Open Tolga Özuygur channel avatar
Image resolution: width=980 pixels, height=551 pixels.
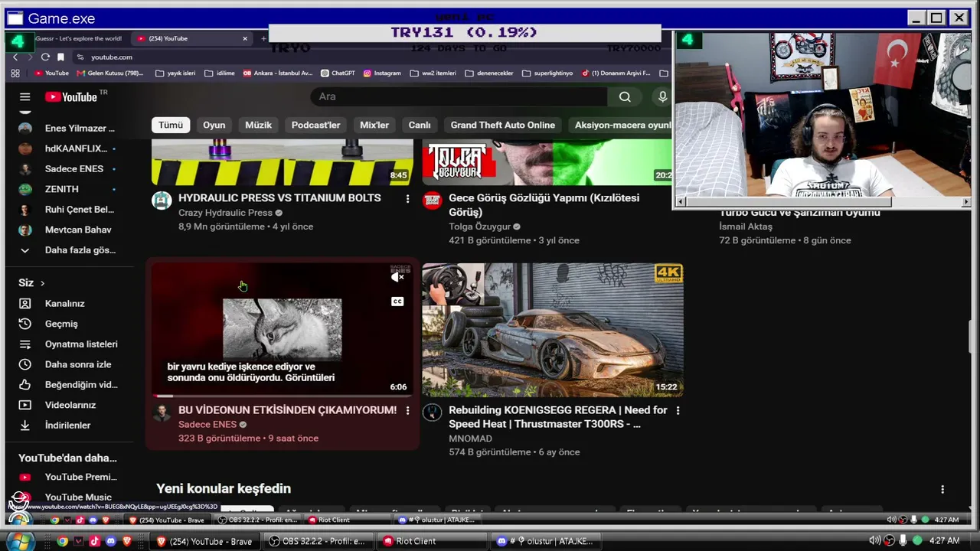433,201
